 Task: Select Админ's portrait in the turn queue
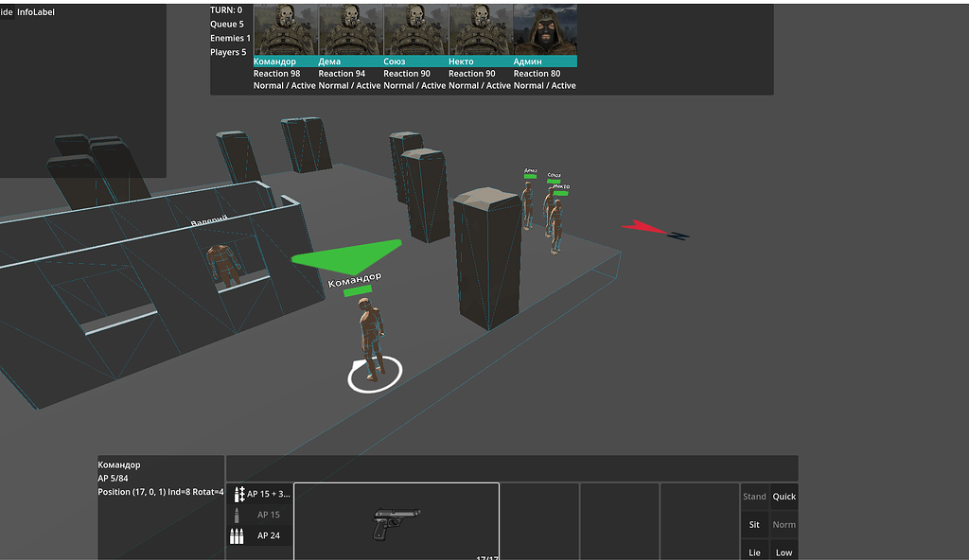click(x=544, y=29)
